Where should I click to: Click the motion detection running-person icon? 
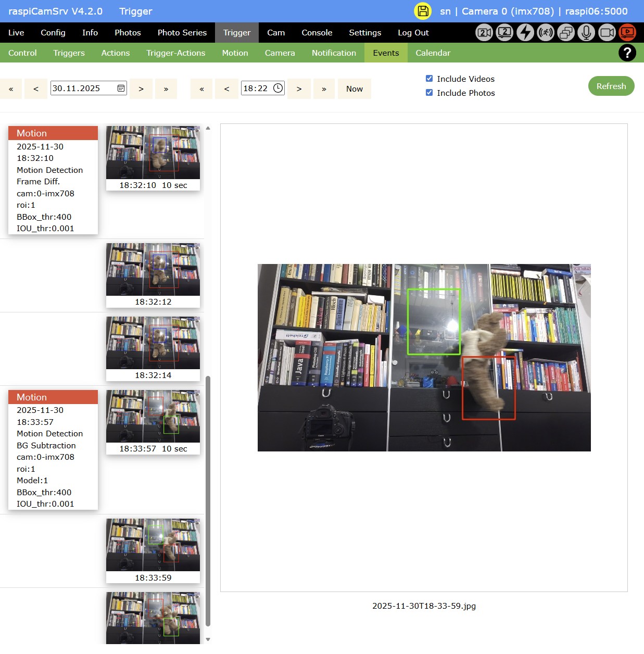click(x=545, y=32)
